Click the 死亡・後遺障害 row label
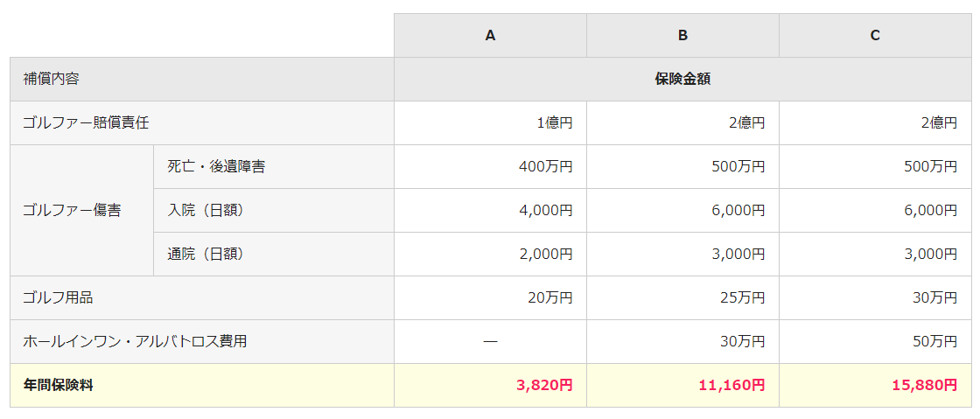980x419 pixels. coord(216,166)
